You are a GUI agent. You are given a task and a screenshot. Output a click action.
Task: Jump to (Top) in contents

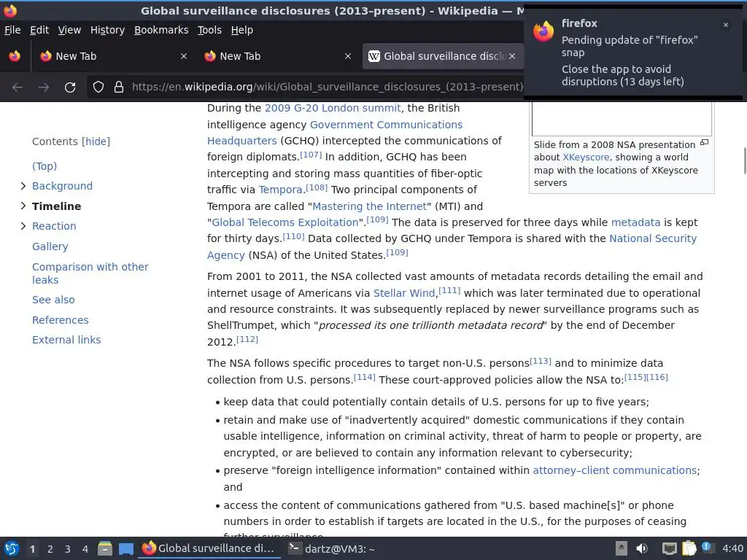[44, 166]
